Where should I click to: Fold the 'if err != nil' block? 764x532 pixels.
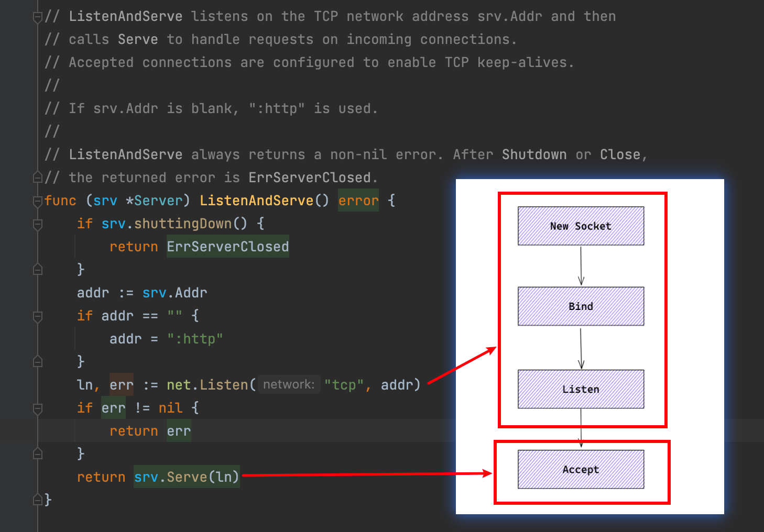(37, 409)
